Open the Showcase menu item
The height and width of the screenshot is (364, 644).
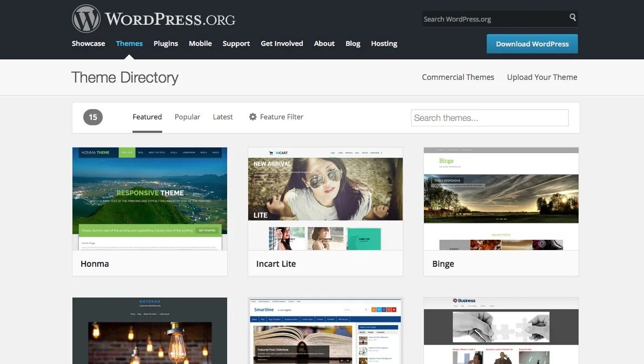click(88, 44)
